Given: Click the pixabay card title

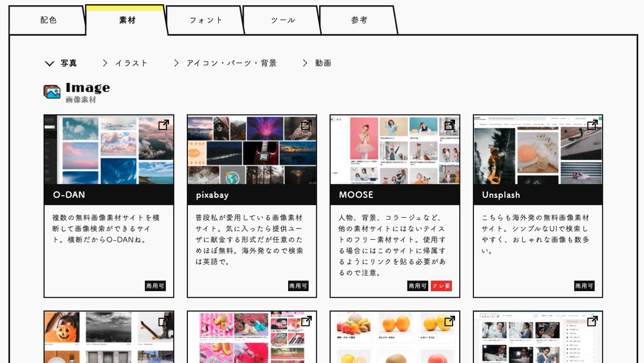Looking at the screenshot, I should (213, 195).
